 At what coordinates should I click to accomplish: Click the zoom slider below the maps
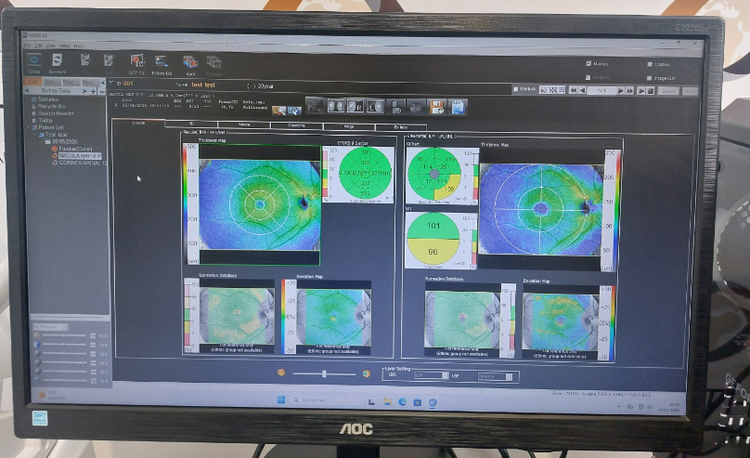tap(323, 373)
